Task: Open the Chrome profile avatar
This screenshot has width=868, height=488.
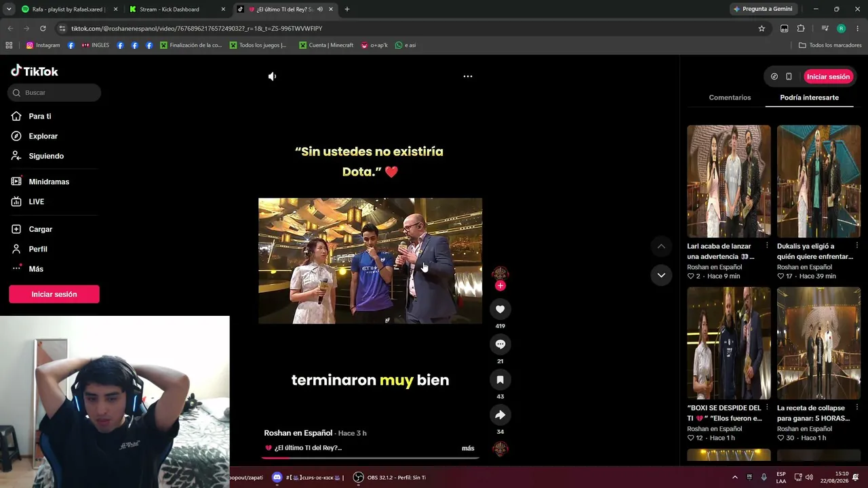Action: 841,28
